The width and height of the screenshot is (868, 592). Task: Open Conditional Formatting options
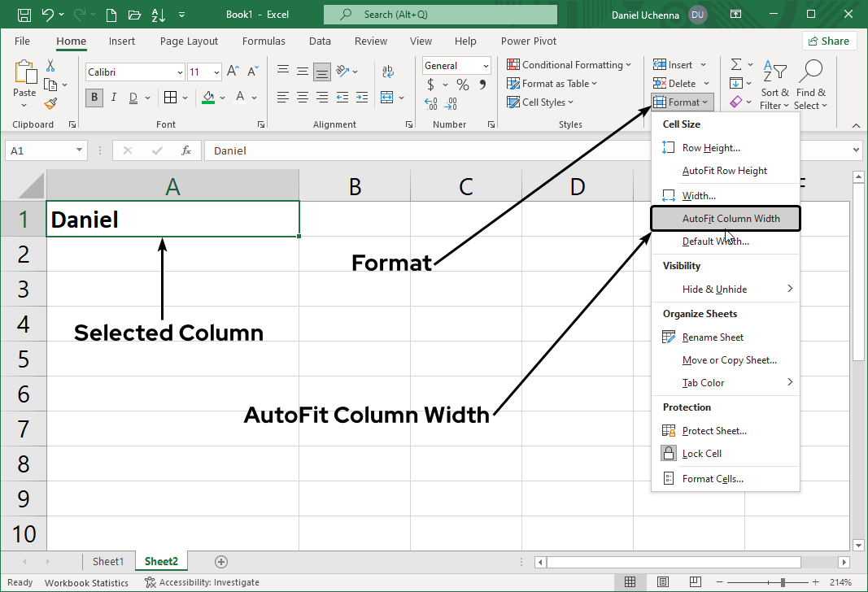click(x=569, y=64)
